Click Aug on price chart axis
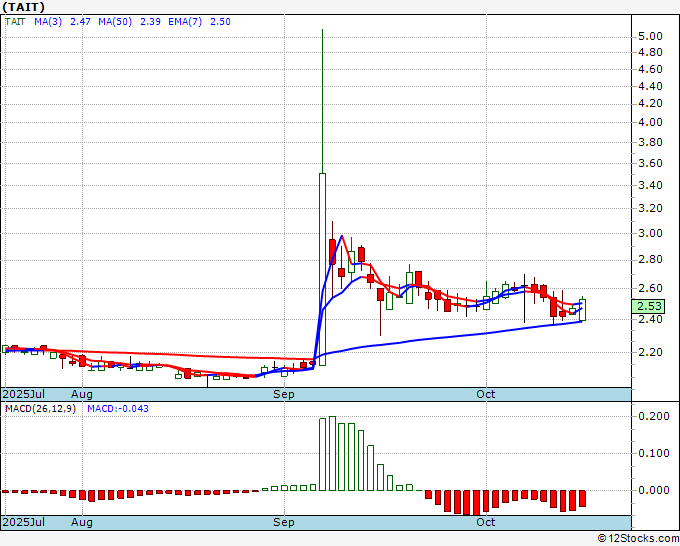Viewport: 680px width, 546px height. [82, 394]
